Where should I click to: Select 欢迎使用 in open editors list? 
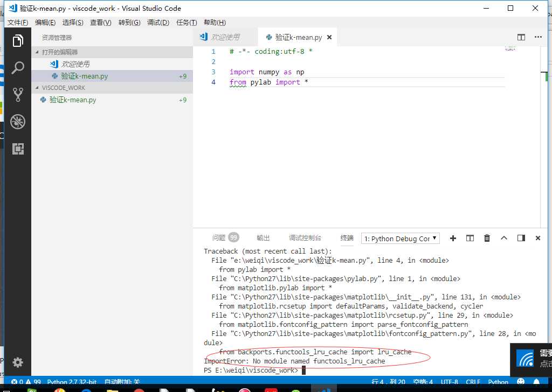(x=112, y=64)
